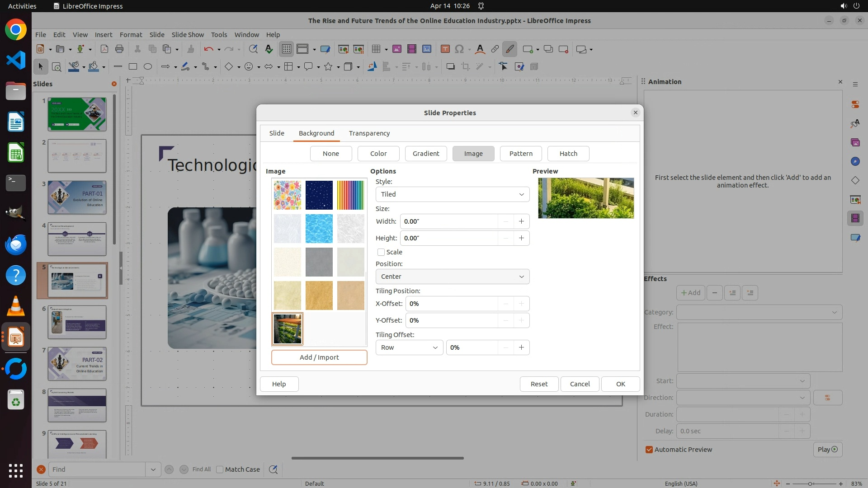The image size is (868, 488).
Task: Disable the Automatic Preview checkbox
Action: 649,450
